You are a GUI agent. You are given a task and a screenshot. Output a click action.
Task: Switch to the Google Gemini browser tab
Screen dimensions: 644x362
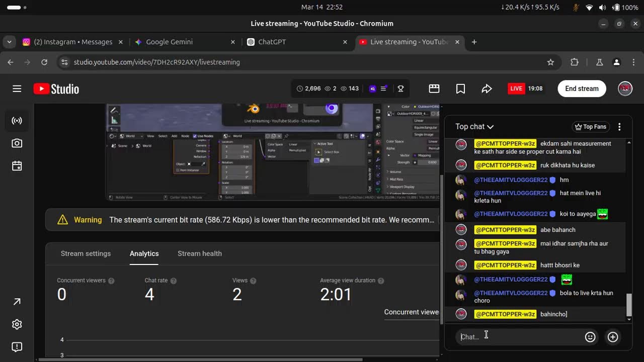(x=185, y=42)
